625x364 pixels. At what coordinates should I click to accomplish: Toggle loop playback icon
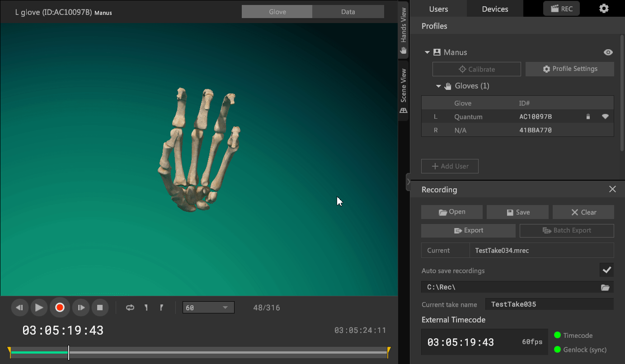[130, 308]
